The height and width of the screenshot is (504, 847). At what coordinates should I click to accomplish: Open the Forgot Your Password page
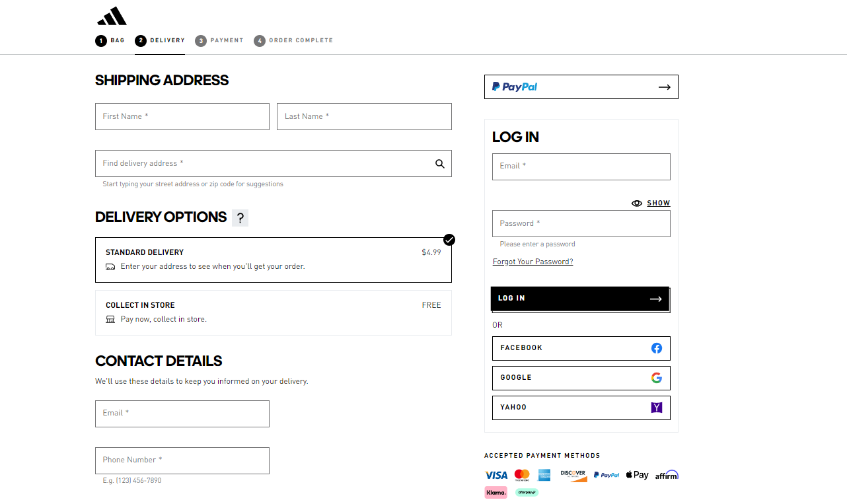click(533, 261)
